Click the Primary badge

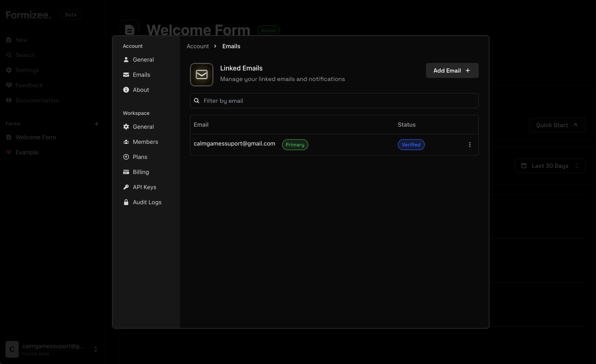point(295,144)
